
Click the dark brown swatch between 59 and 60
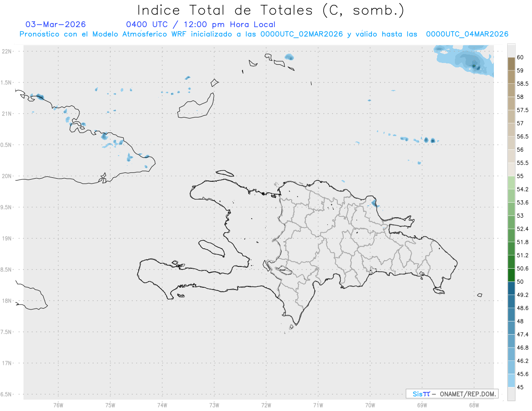(x=511, y=64)
